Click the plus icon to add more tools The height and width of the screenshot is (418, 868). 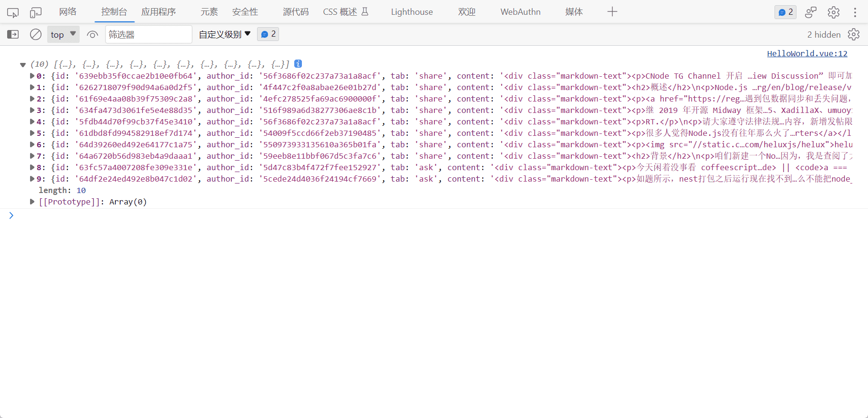coord(612,12)
